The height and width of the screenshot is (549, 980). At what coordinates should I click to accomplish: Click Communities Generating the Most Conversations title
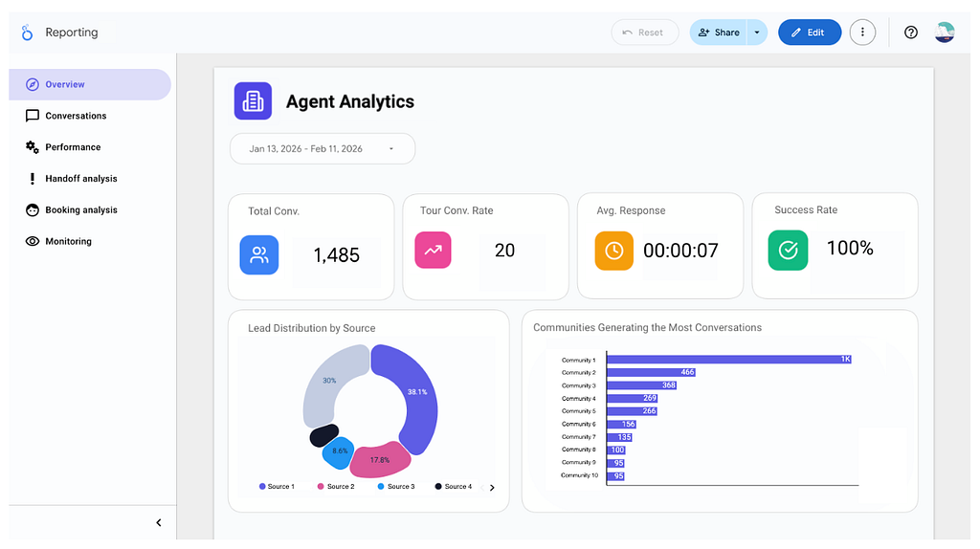coord(648,327)
